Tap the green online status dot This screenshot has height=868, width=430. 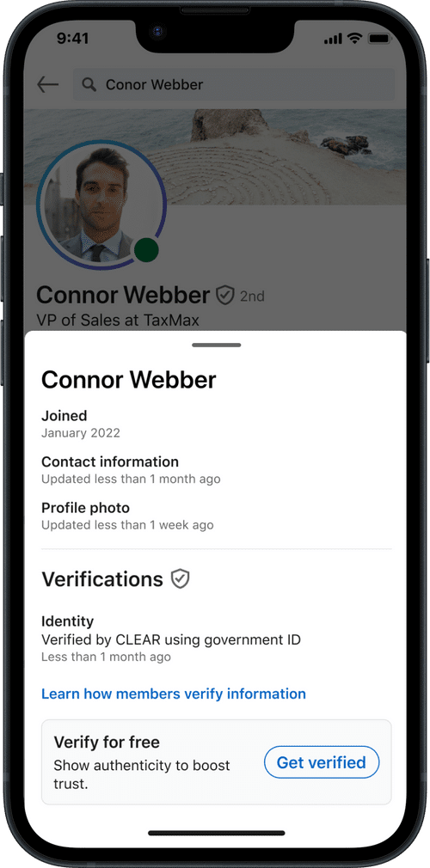[x=146, y=250]
